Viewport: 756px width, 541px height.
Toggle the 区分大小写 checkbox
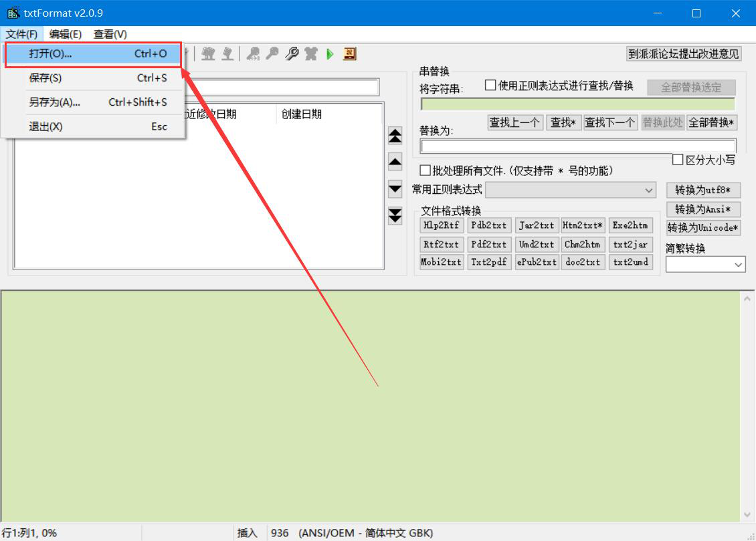click(678, 159)
